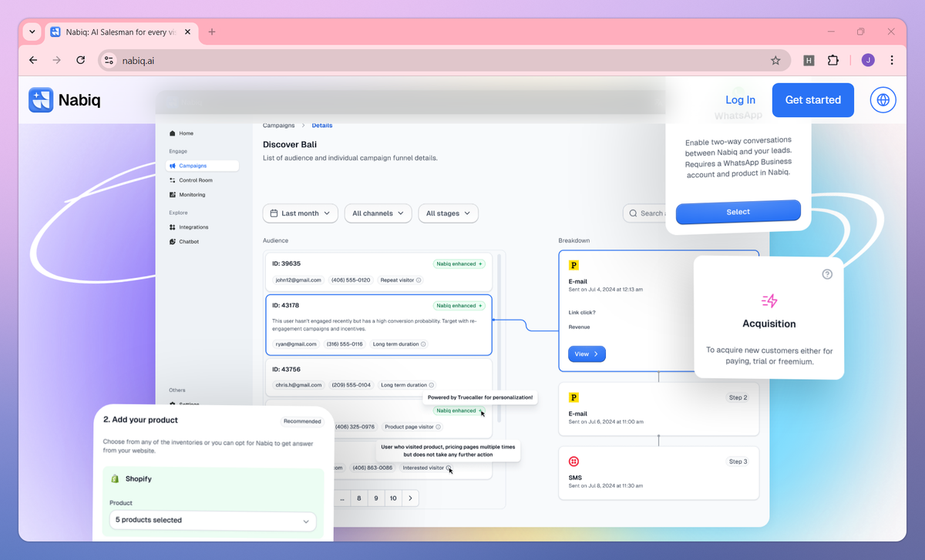This screenshot has width=925, height=560.
Task: Click the browser back arrow
Action: coord(33,60)
